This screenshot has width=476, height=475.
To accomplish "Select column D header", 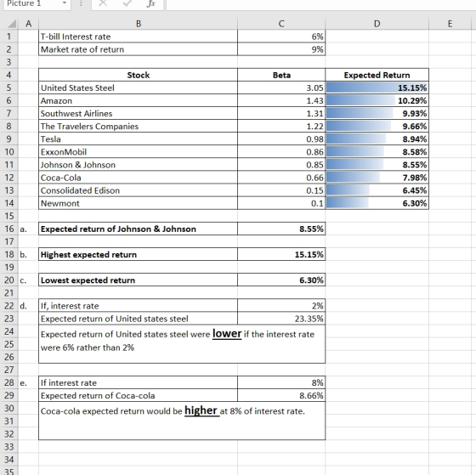I will (x=377, y=24).
